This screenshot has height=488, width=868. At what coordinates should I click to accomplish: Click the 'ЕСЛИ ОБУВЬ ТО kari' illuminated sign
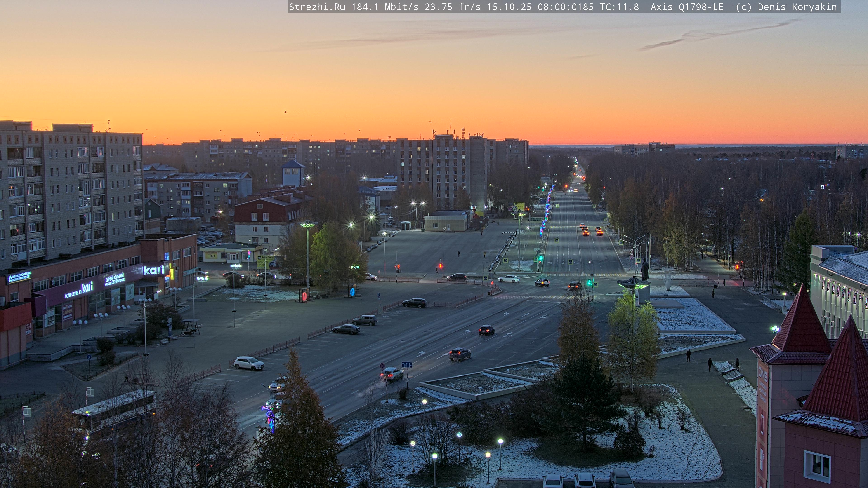[x=79, y=291]
